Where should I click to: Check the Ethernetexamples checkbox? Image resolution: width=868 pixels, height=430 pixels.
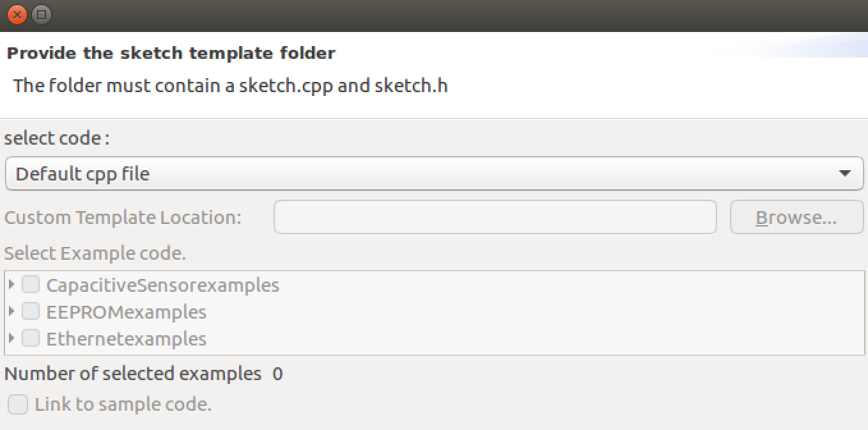pos(30,338)
